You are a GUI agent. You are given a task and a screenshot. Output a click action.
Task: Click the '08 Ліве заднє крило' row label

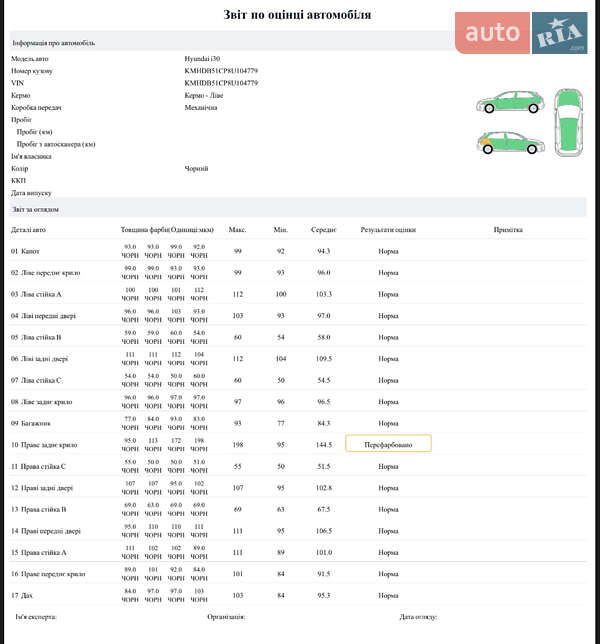coord(41,402)
